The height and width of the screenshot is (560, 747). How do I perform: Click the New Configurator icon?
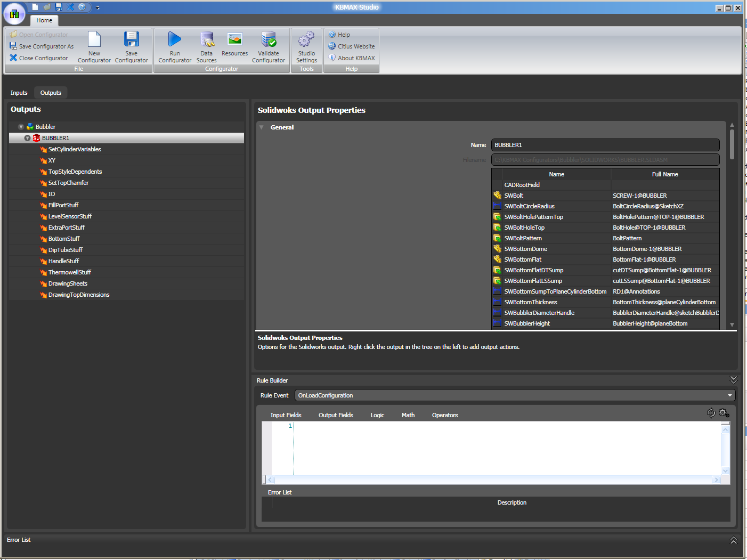tap(94, 40)
